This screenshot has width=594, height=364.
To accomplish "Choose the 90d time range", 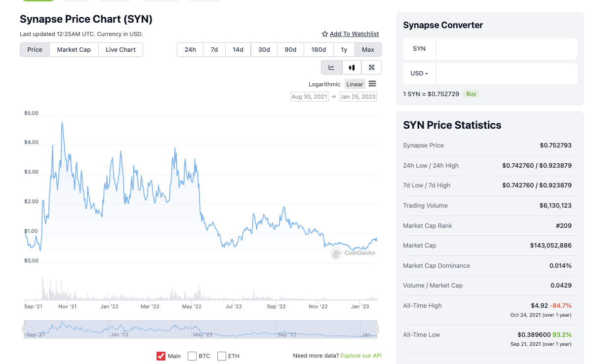I will coord(291,50).
